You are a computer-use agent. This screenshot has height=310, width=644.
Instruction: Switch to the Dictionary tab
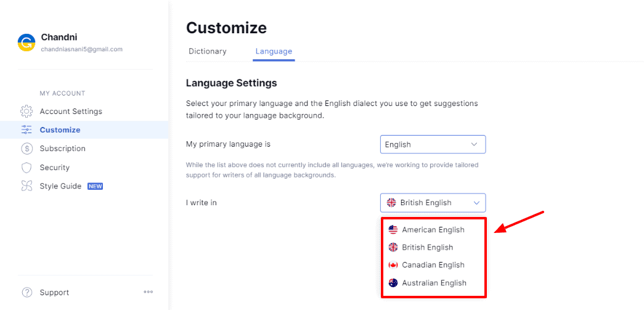208,51
